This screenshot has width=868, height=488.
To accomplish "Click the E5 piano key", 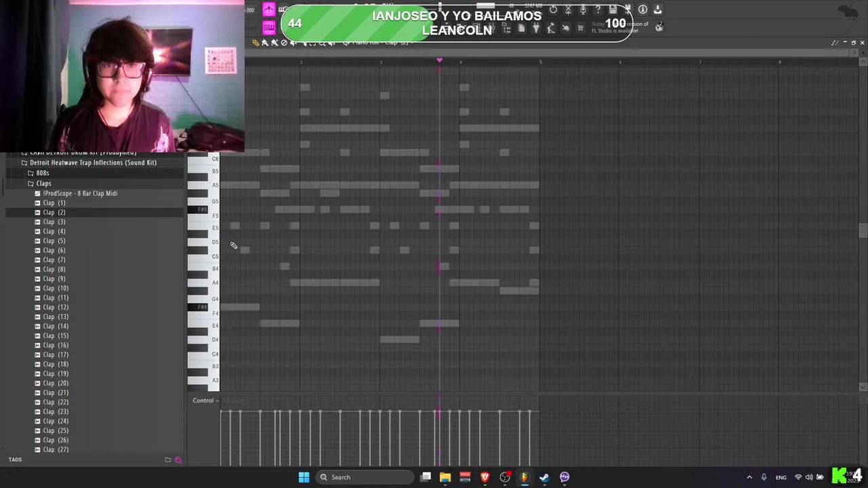I will click(213, 228).
